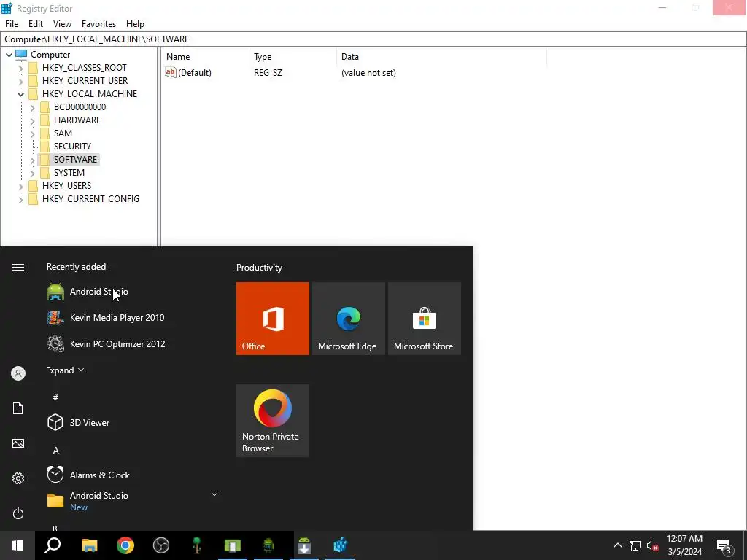
Task: Open the Edit menu
Action: (36, 24)
